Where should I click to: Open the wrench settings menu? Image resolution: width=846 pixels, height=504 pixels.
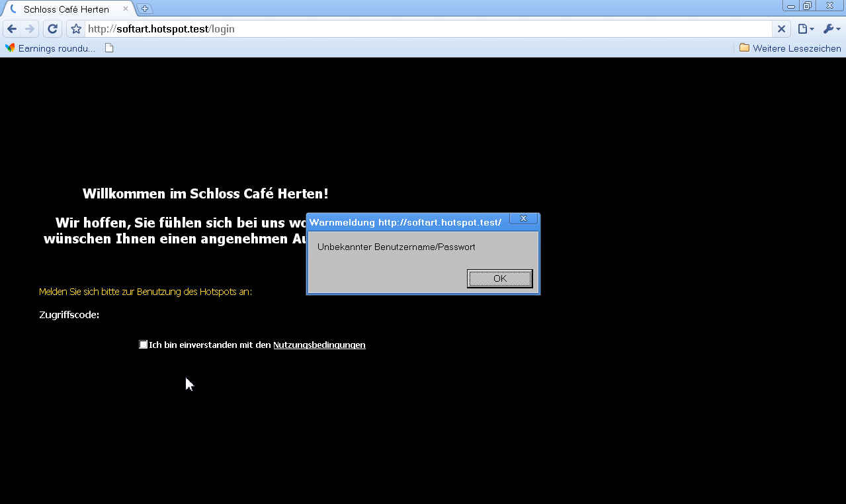[x=831, y=29]
